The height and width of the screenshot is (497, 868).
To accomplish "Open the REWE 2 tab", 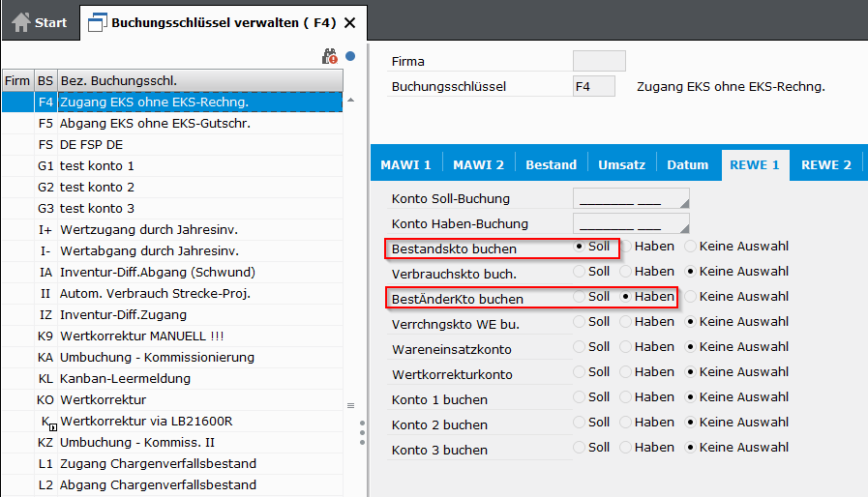I will click(x=826, y=165).
